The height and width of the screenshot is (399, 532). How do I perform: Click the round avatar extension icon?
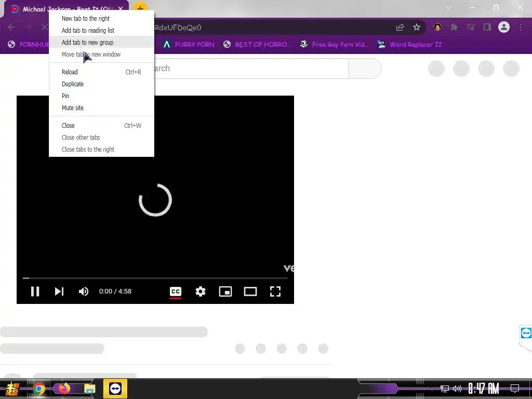pos(437,27)
